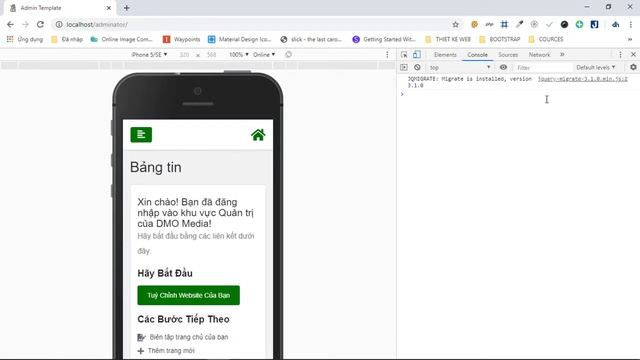This screenshot has height=360, width=640.
Task: Open new browser tab with plus
Action: click(127, 8)
